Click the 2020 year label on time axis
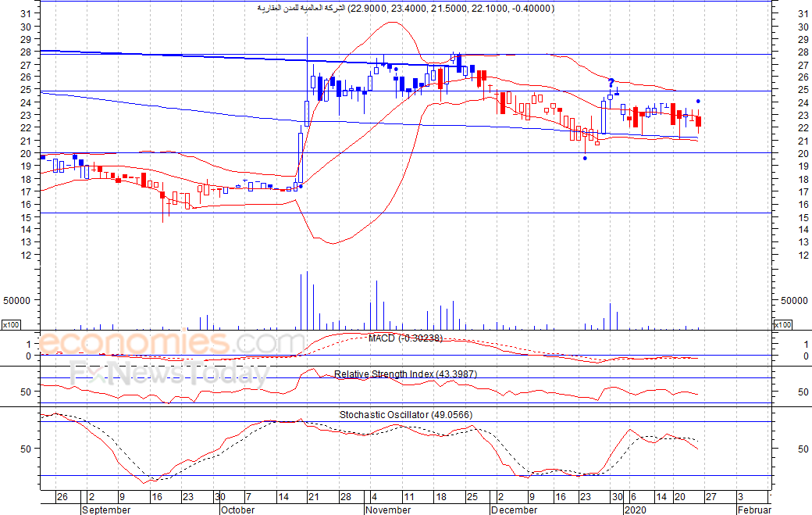Image resolution: width=812 pixels, height=515 pixels. [636, 510]
